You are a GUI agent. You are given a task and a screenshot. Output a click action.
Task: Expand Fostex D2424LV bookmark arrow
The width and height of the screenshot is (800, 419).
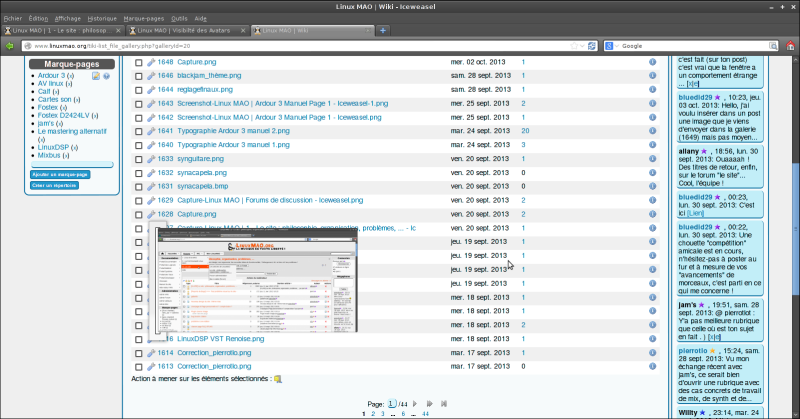coord(95,116)
